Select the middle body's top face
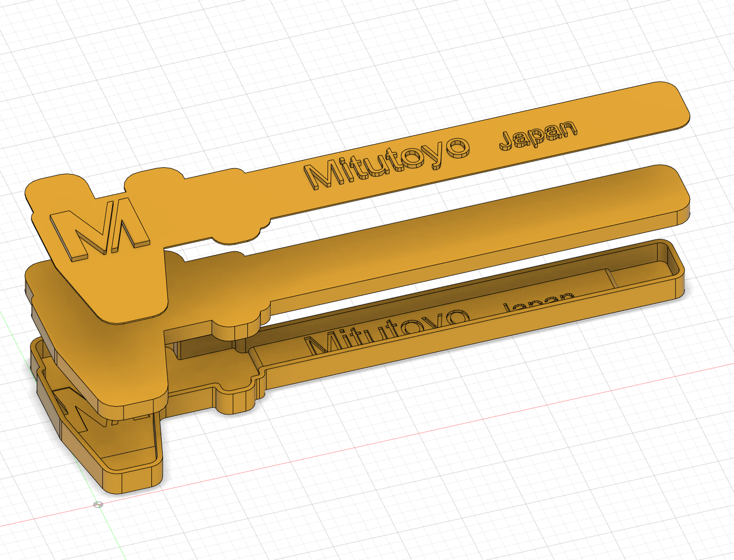Screen dimensions: 734x560 click(x=465, y=227)
